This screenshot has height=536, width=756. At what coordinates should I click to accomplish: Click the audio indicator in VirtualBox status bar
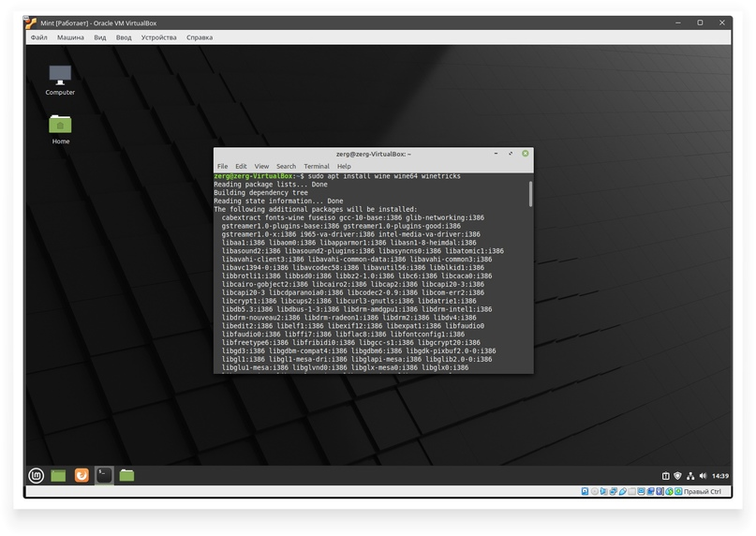pos(603,491)
